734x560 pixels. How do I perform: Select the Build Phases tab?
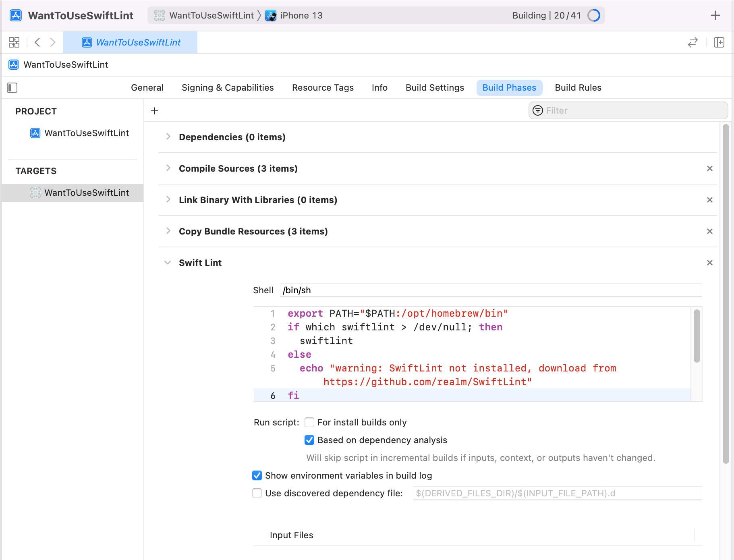click(x=509, y=88)
